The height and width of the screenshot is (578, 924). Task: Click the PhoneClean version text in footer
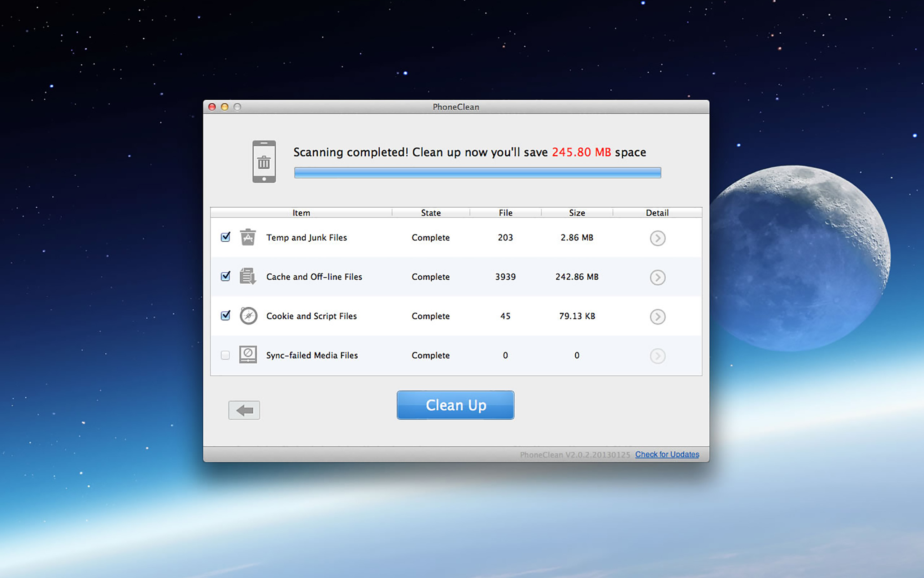coord(575,454)
